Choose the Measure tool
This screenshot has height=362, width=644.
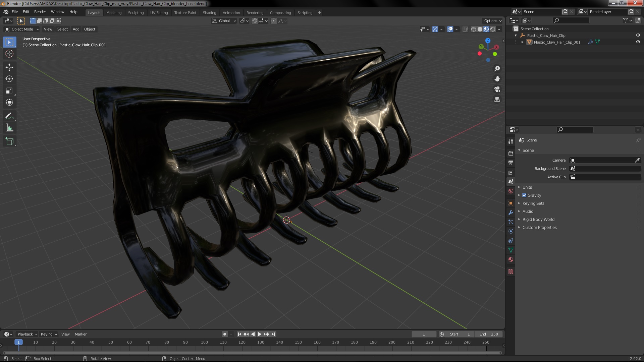pyautogui.click(x=9, y=128)
